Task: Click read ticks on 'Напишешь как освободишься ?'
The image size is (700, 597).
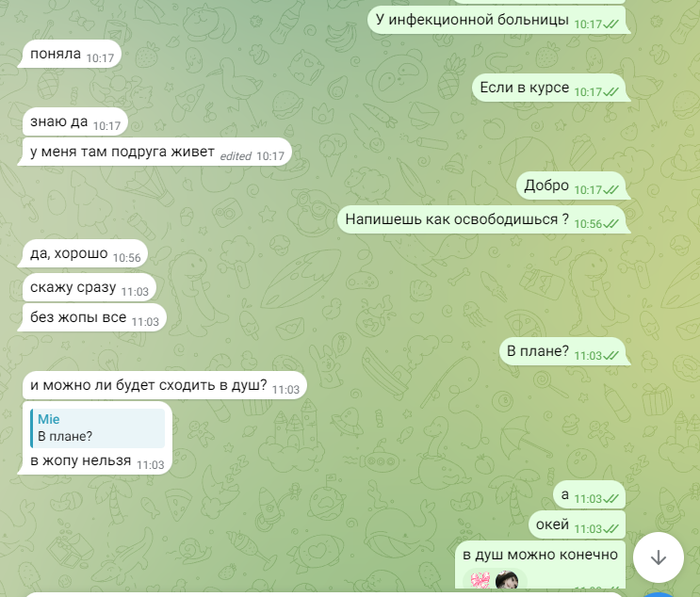Action: point(610,223)
